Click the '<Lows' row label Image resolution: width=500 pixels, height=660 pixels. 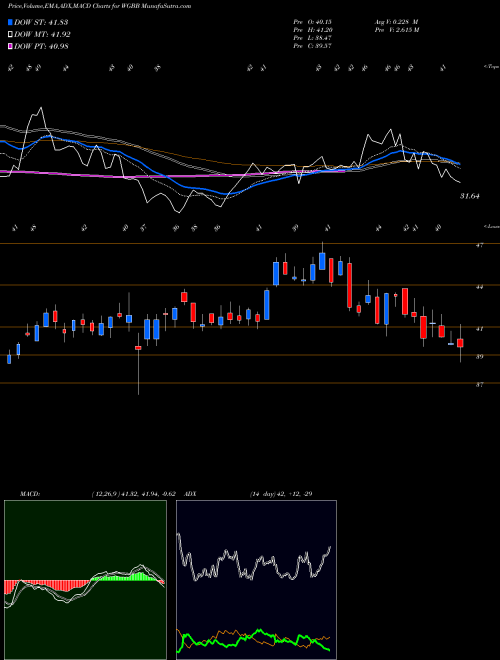491,226
